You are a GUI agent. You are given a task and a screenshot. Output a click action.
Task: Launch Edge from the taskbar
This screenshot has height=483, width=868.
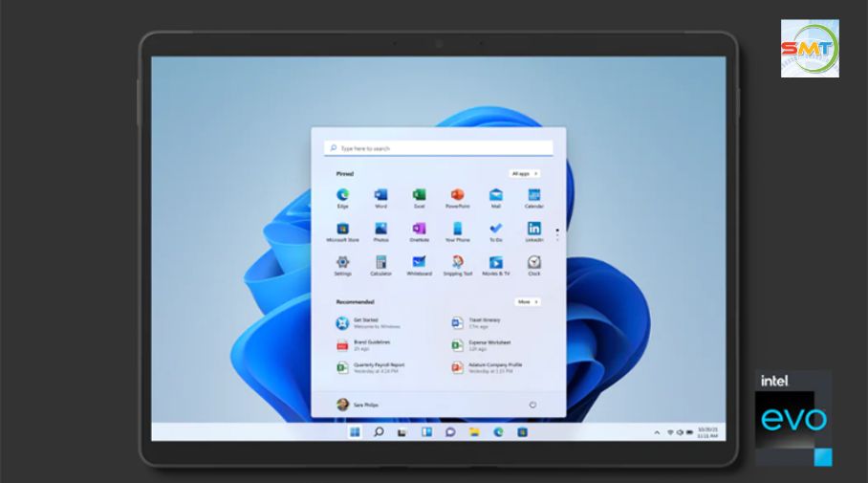coord(498,432)
